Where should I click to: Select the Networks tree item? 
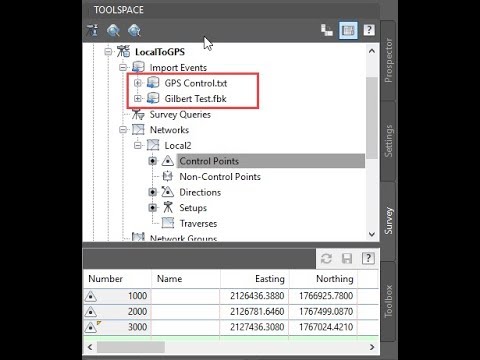point(169,130)
